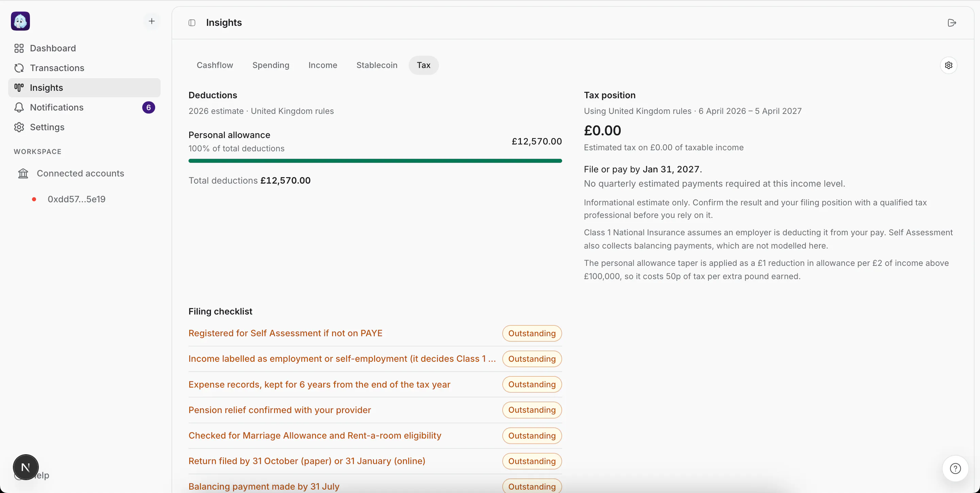Click Outstanding badge for Marriage Allowance check
The image size is (980, 493).
click(532, 436)
